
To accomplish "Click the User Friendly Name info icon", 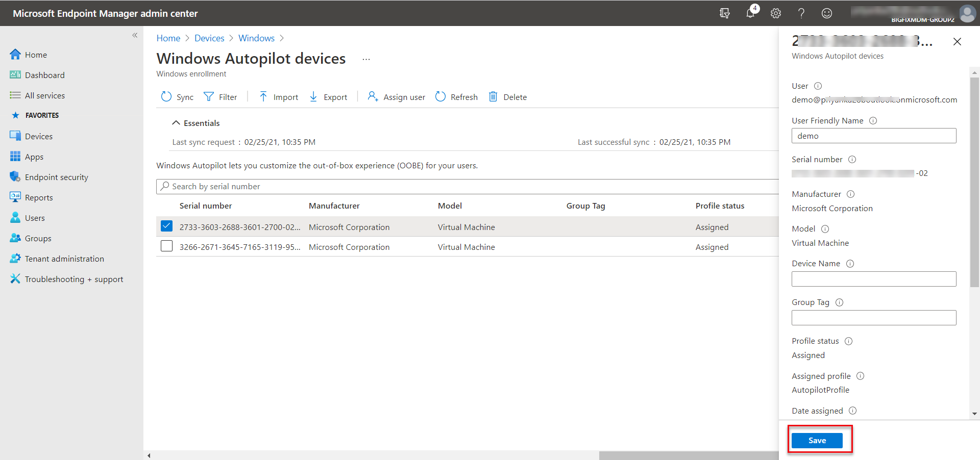I will (873, 120).
